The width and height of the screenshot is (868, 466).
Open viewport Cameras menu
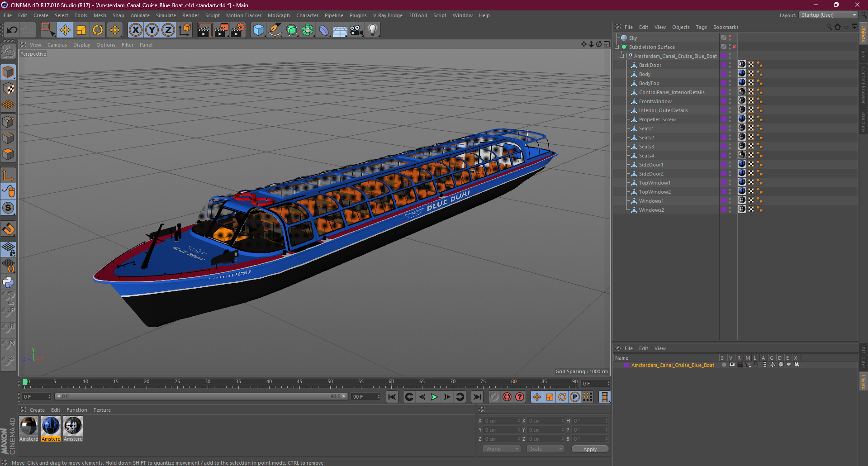[x=57, y=45]
